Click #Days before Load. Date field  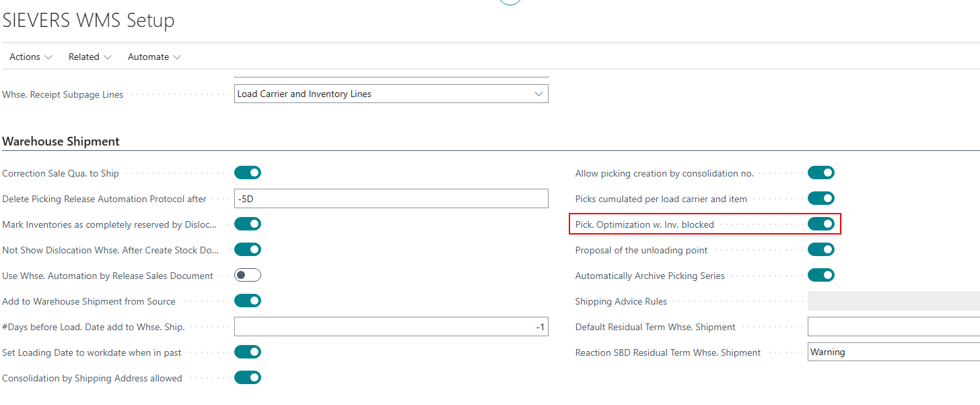(391, 327)
